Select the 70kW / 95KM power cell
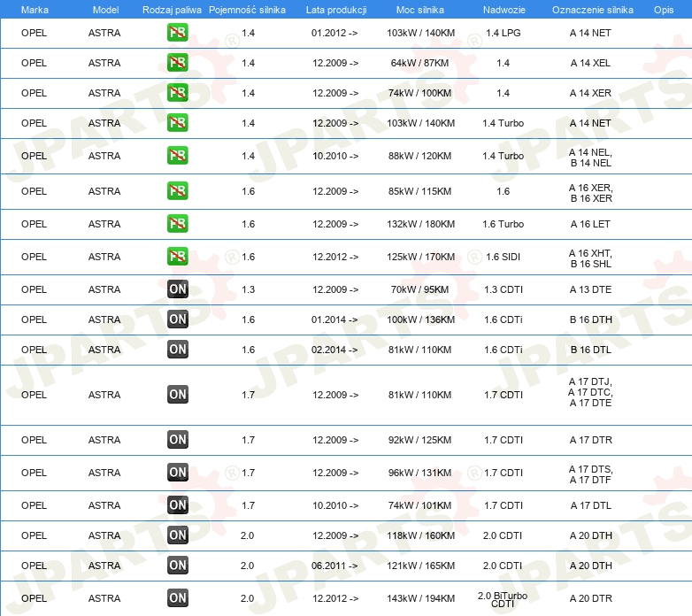The height and width of the screenshot is (616, 692). click(x=419, y=289)
